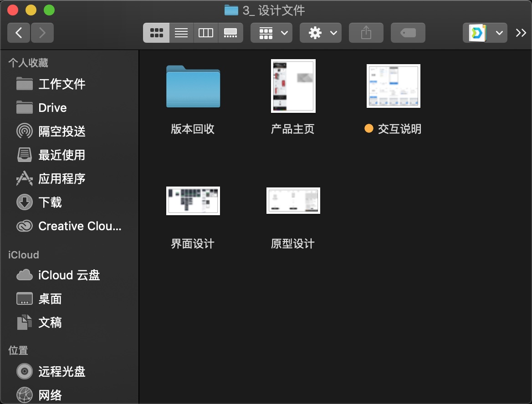Show more toolbar items via the chevron
The height and width of the screenshot is (404, 532).
coord(521,32)
